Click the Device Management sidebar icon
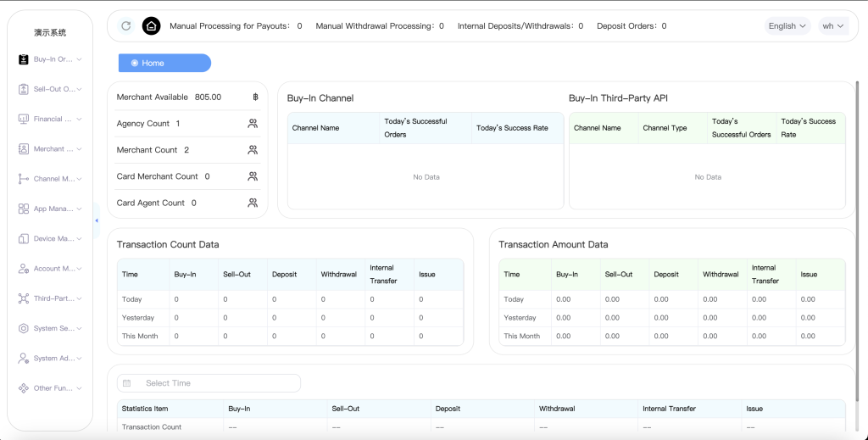 [23, 238]
